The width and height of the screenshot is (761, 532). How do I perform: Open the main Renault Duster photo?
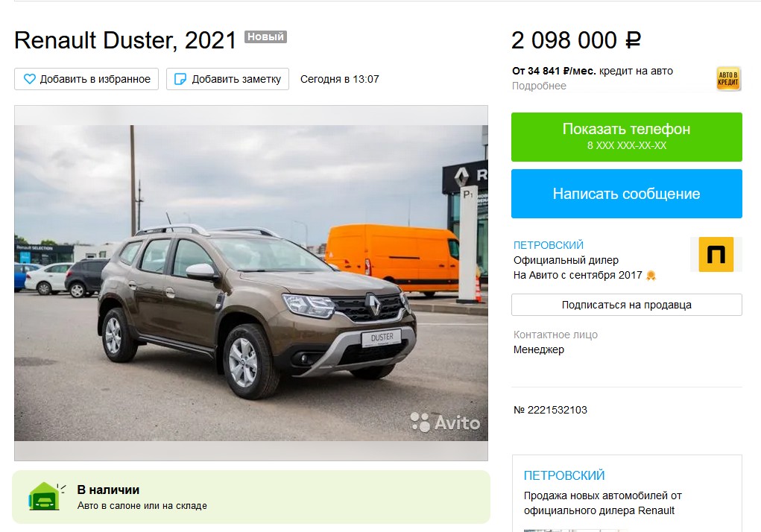tap(251, 282)
